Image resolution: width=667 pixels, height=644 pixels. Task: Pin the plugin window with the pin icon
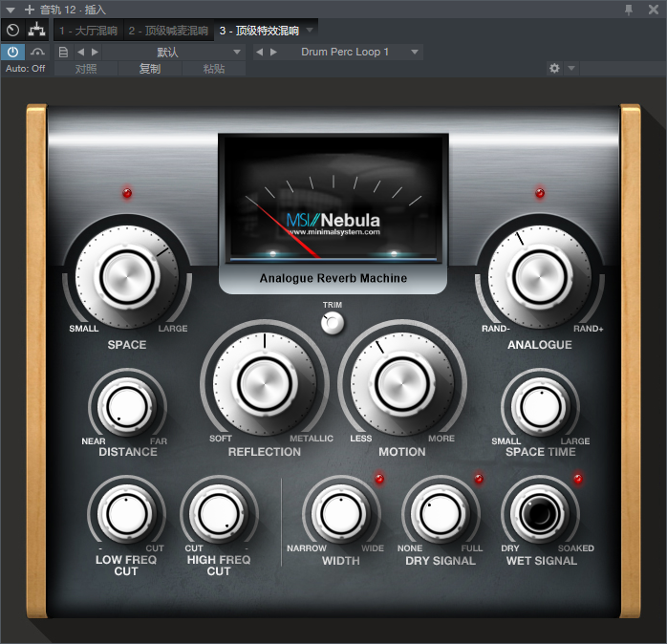click(x=628, y=10)
